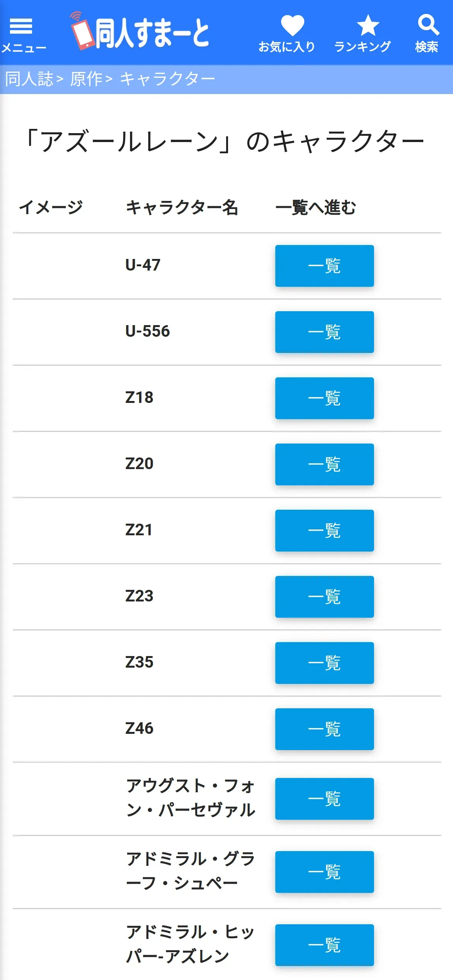
Task: Go to 同人誌 breadcrumb link
Action: pos(29,79)
